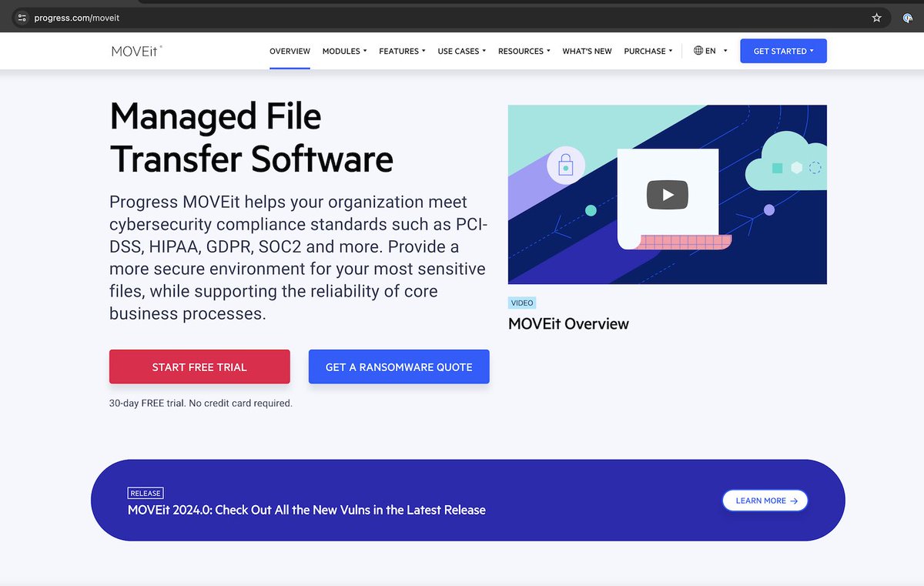Open the Get Started dropdown button
This screenshot has width=924, height=586.
tap(783, 51)
